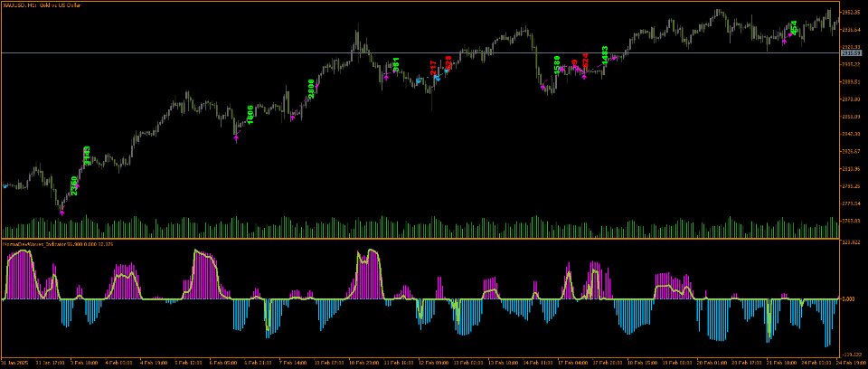Click the 31 Jan 2025 date on time axis
This screenshot has height=369, width=868.
14,363
